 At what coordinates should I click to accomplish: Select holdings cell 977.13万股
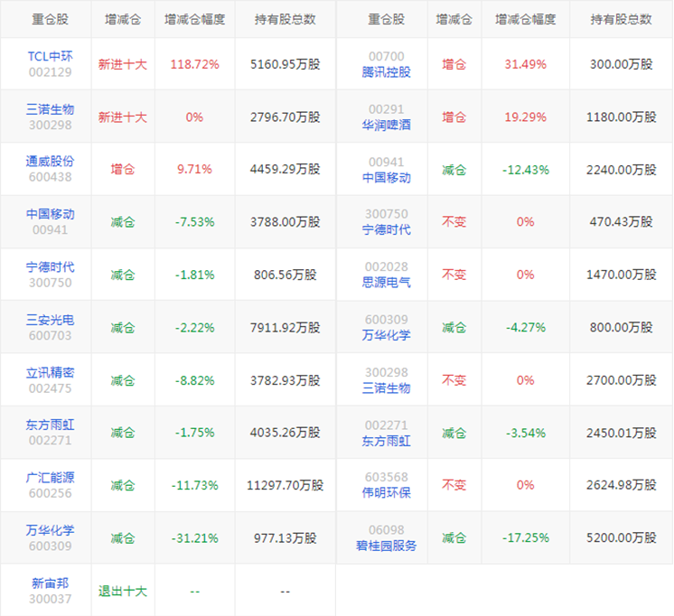click(x=286, y=538)
